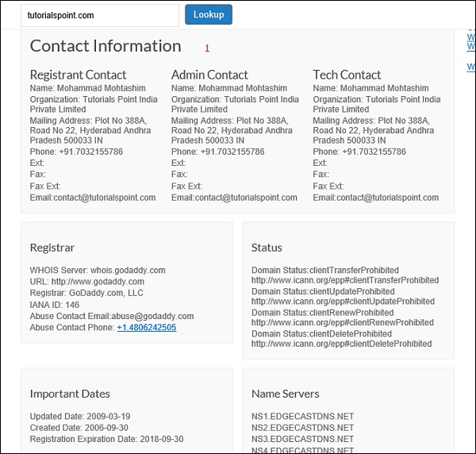Image resolution: width=476 pixels, height=454 pixels.
Task: Click the NS1.EDGECASTDNS.NET name server entry
Action: click(302, 417)
